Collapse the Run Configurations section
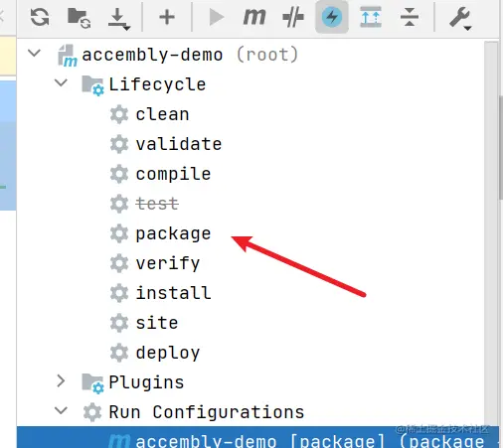 point(61,410)
